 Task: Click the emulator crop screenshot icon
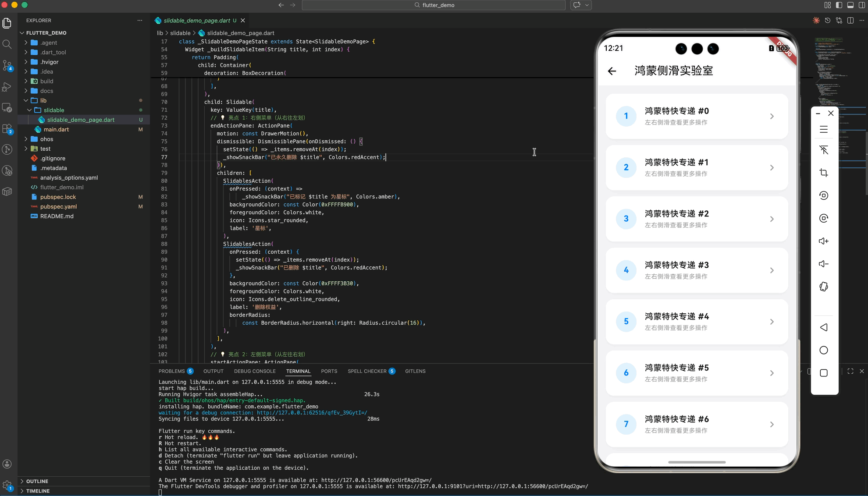click(x=824, y=173)
